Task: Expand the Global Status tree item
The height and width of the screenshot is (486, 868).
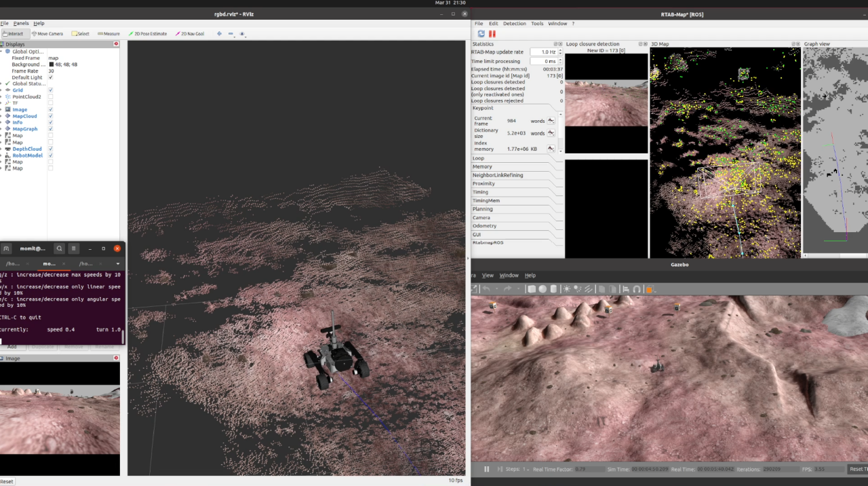Action: (1, 83)
